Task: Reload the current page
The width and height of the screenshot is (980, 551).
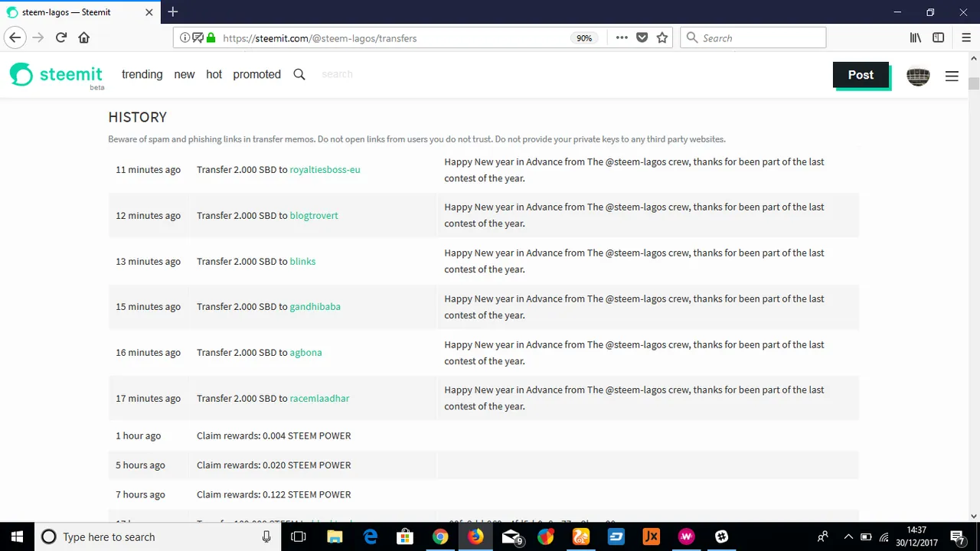Action: click(61, 37)
